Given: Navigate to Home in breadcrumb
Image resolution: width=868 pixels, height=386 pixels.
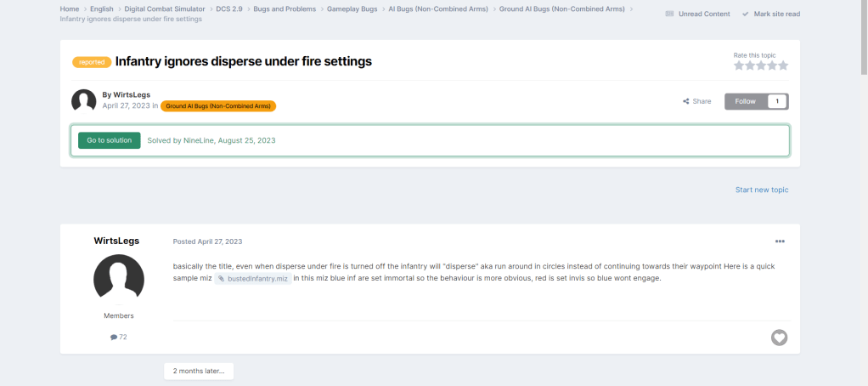Looking at the screenshot, I should 70,9.
